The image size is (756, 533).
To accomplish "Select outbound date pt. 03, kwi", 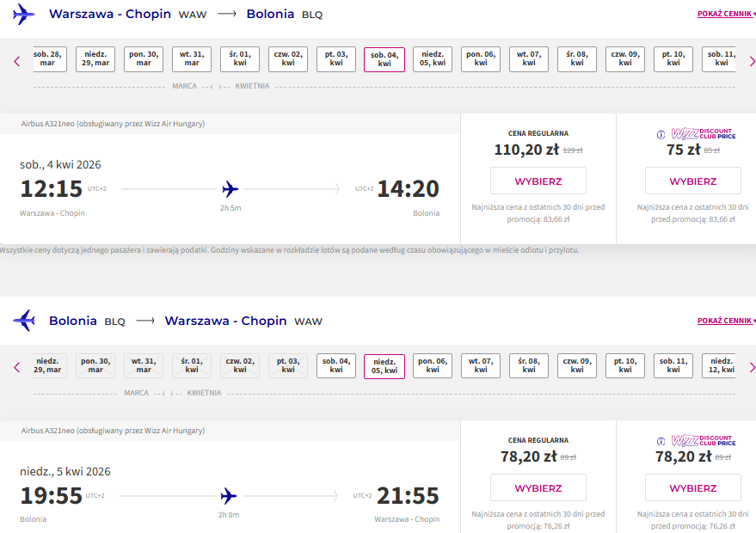I will click(336, 59).
